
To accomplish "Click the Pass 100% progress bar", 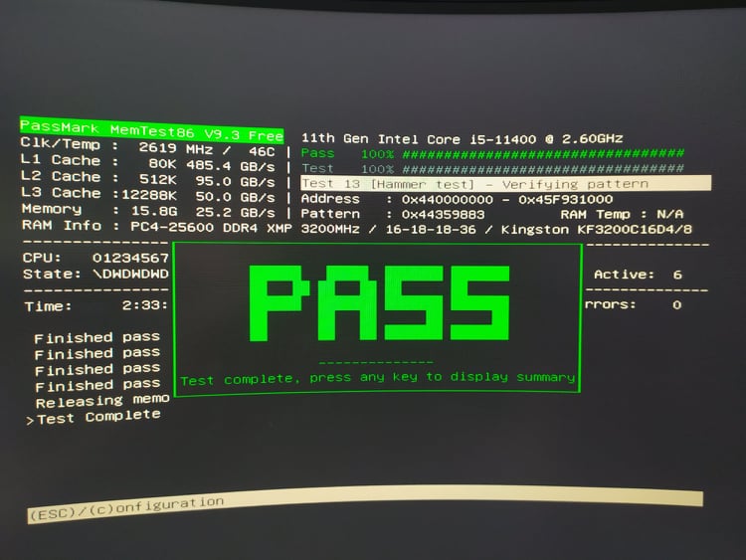I will coord(492,154).
